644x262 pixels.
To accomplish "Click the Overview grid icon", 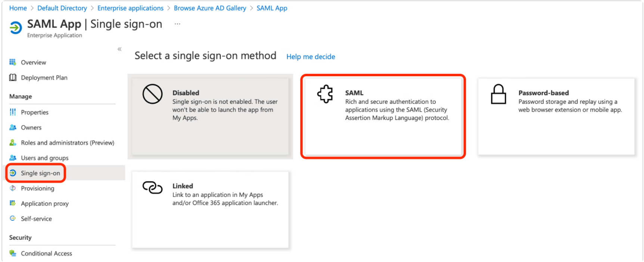I will pyautogui.click(x=13, y=62).
